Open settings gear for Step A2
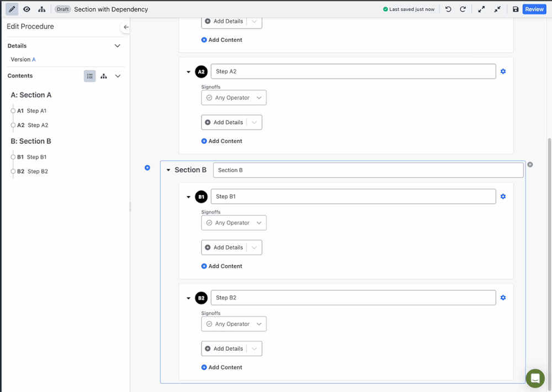Screen dimensions: 552x392 coord(503,71)
